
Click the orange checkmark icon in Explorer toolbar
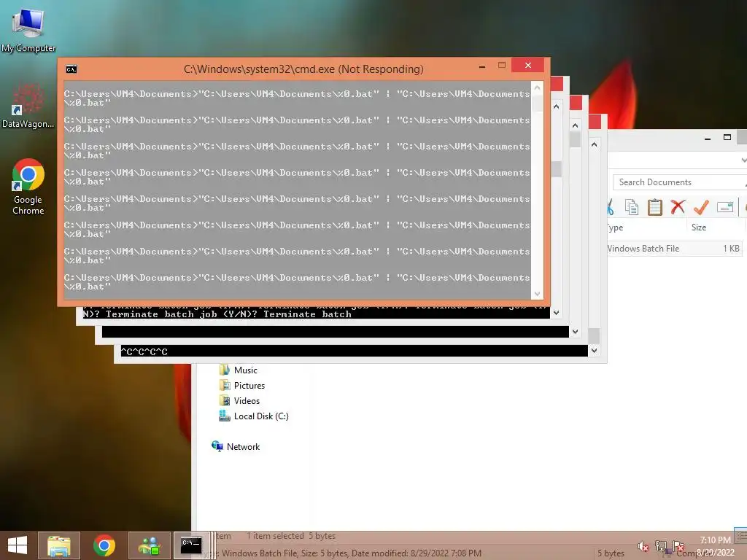click(701, 207)
